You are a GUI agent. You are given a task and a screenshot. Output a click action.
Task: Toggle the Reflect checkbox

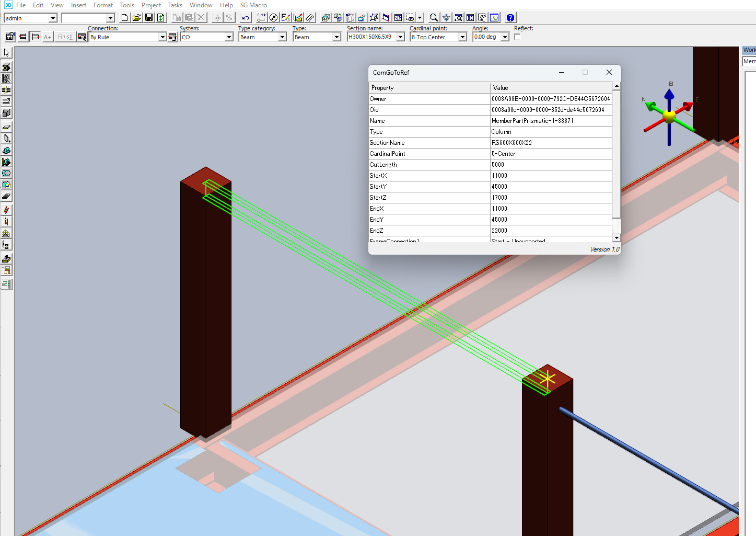517,37
